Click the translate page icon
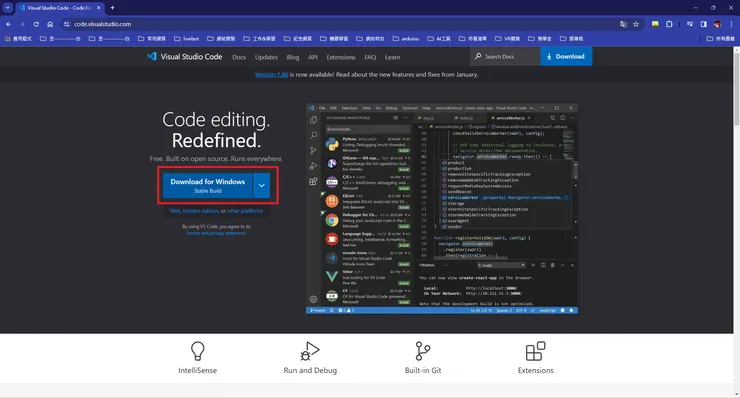The height and width of the screenshot is (398, 740). (x=623, y=24)
